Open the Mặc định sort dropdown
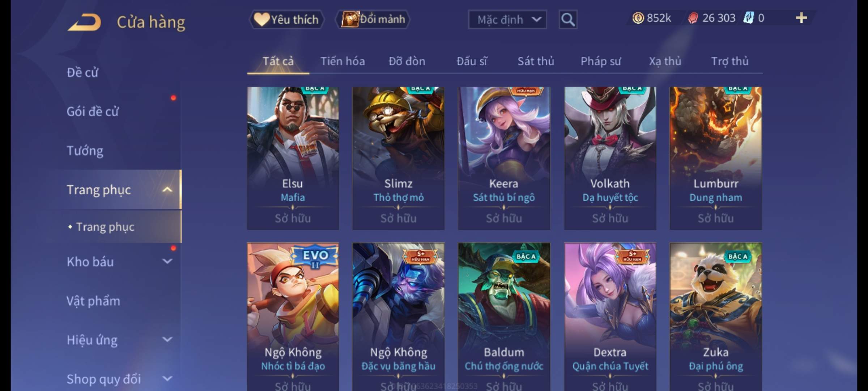This screenshot has height=391, width=868. click(507, 20)
